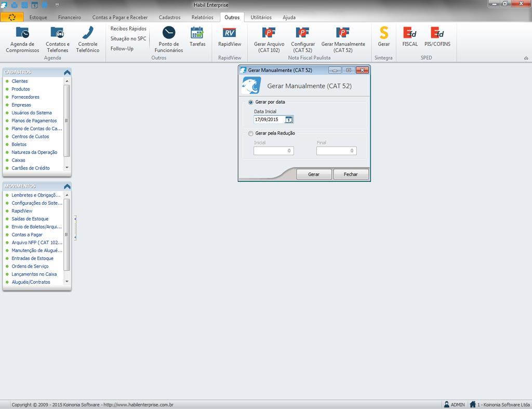Open the Tarefas task calendar
532x409 pixels.
coord(197,36)
